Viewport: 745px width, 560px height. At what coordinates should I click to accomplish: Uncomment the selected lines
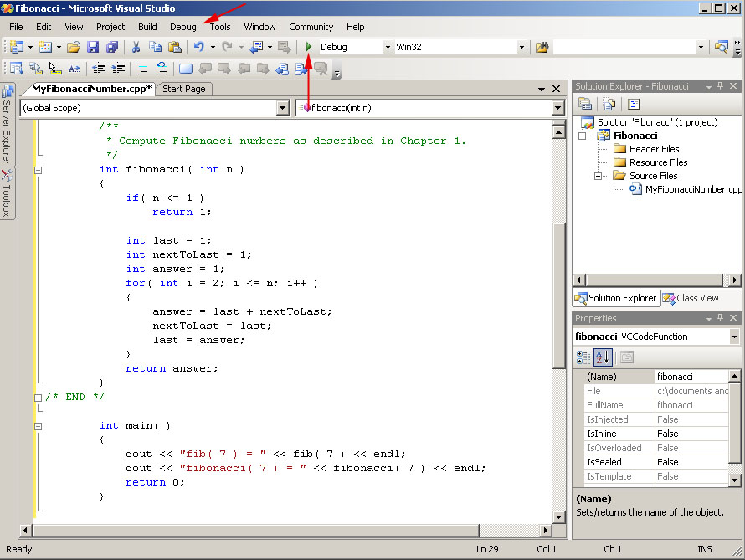162,69
